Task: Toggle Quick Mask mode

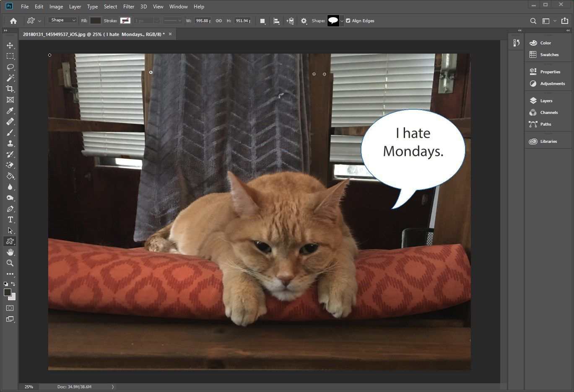Action: tap(10, 308)
